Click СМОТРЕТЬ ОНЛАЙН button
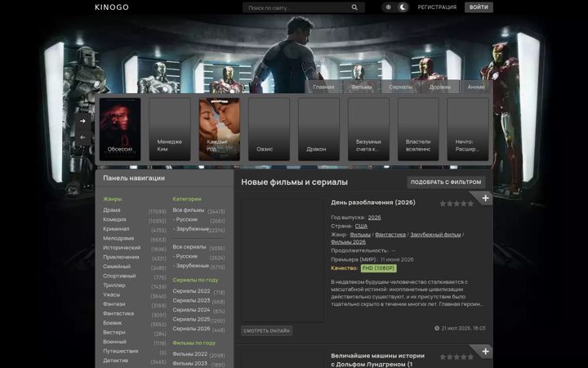This screenshot has height=368, width=588. (x=266, y=331)
